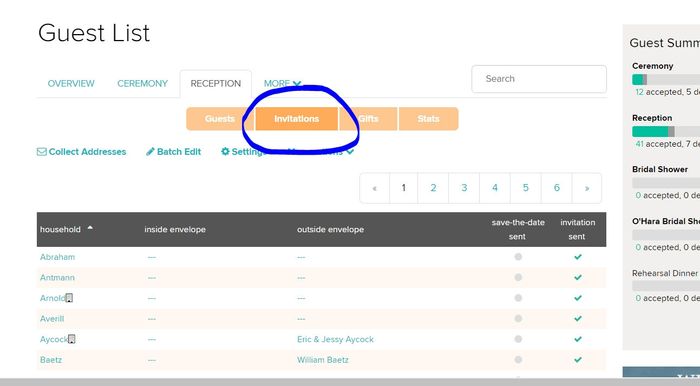Jump to page 4
This screenshot has width=700, height=386.
(x=495, y=188)
